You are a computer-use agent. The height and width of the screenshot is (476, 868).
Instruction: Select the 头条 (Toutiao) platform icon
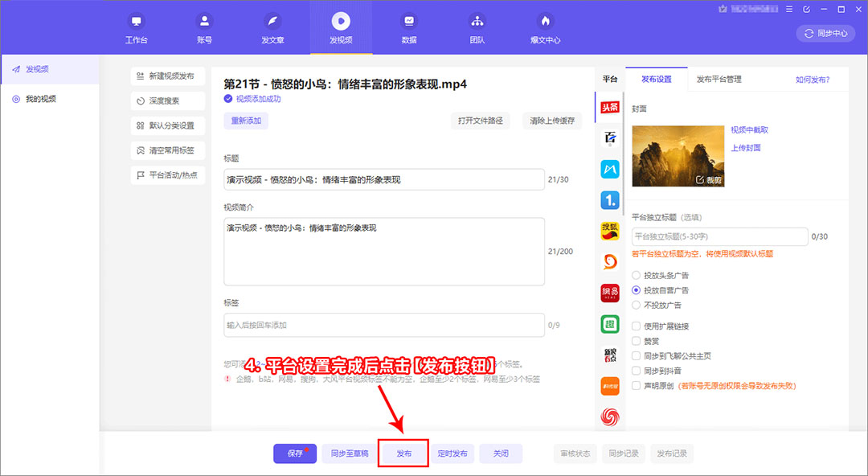pos(609,106)
